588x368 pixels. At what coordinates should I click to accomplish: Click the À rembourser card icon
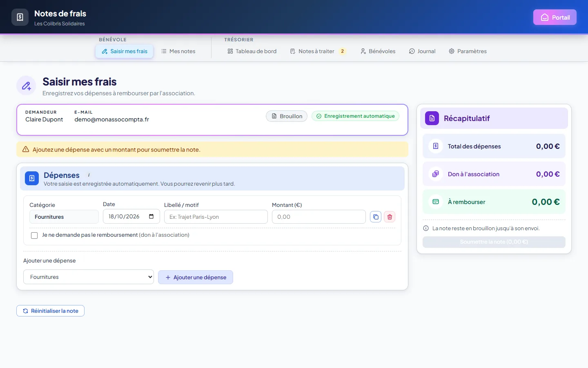[x=436, y=202]
